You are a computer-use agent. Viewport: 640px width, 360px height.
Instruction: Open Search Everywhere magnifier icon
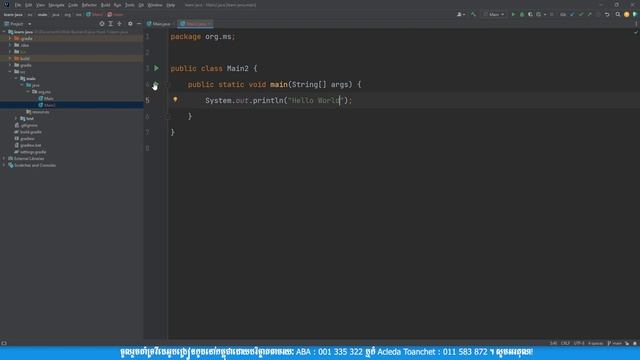[x=618, y=14]
